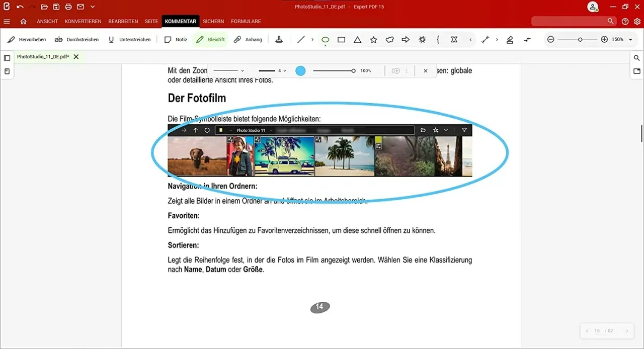The width and height of the screenshot is (644, 349).
Task: Select the line drawing tool
Action: (x=301, y=40)
